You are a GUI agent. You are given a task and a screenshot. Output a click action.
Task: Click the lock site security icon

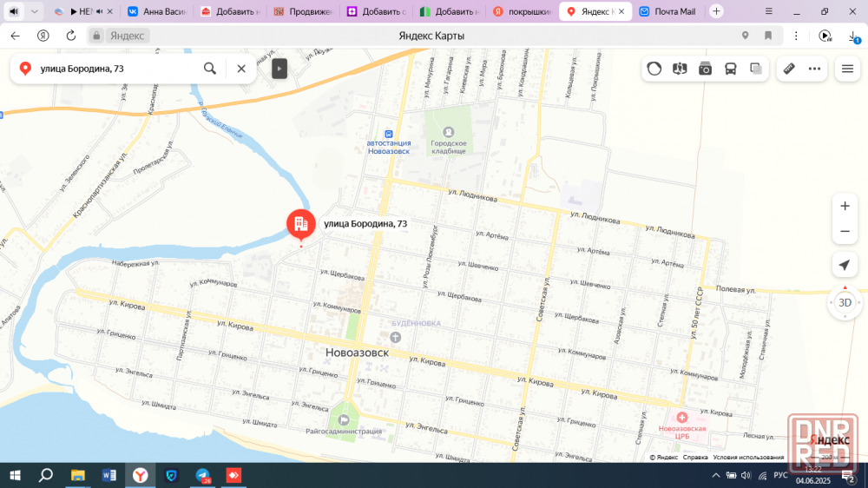click(x=96, y=36)
